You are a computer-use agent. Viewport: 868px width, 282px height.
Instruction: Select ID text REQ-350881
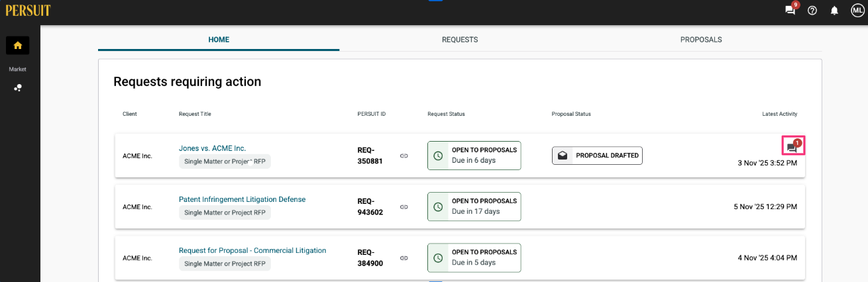(370, 156)
